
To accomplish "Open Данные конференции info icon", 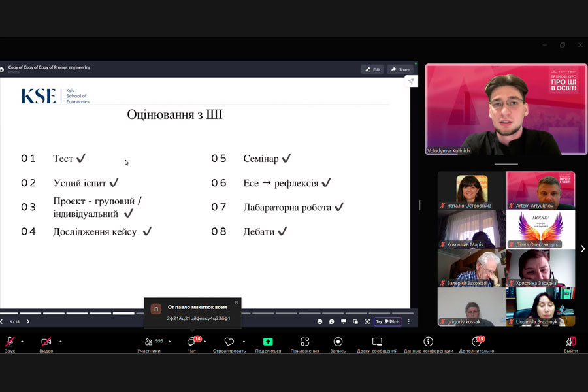I will [x=428, y=342].
